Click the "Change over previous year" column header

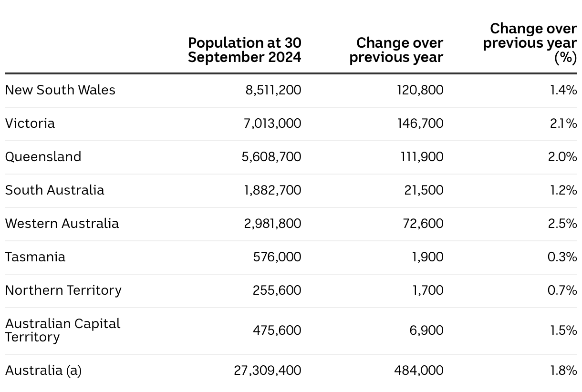click(396, 50)
